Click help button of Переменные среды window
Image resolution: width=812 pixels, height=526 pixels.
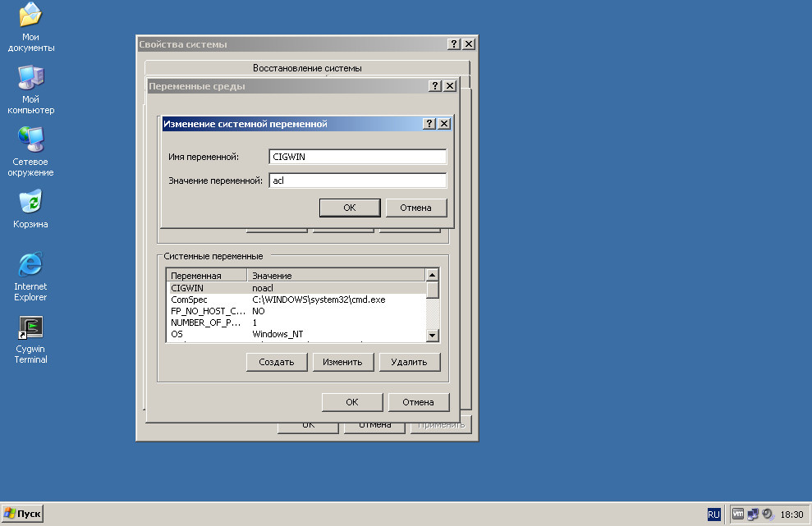(435, 86)
